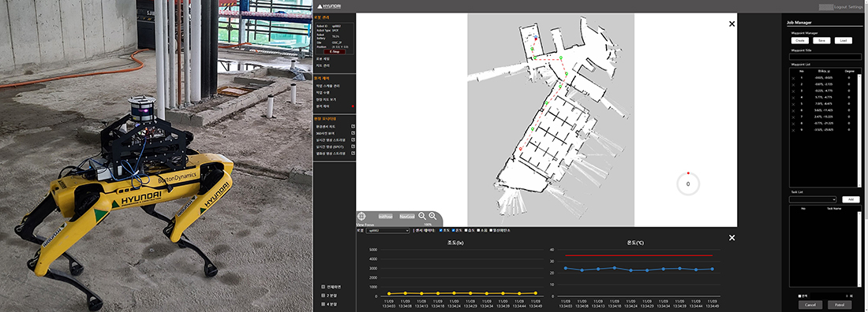Viewport: 868px width, 312px height.
Task: Click the Patrol button
Action: click(x=840, y=305)
